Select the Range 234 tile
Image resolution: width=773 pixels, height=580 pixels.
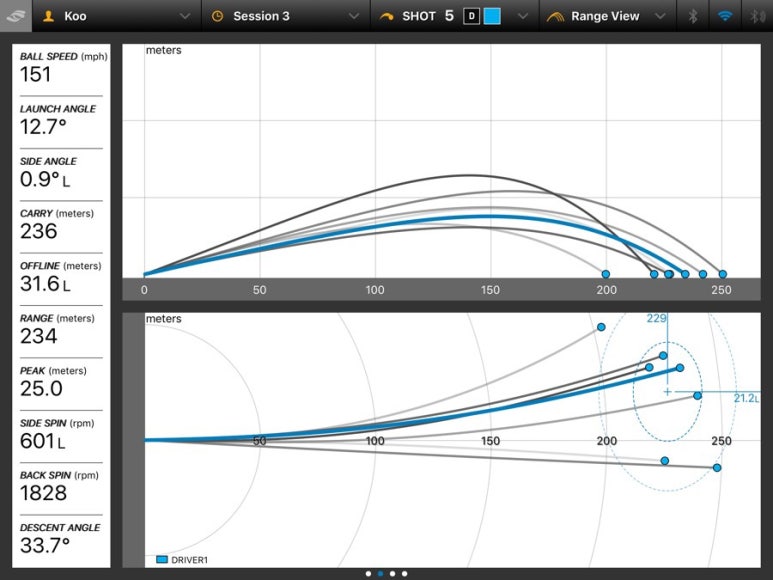pyautogui.click(x=61, y=331)
